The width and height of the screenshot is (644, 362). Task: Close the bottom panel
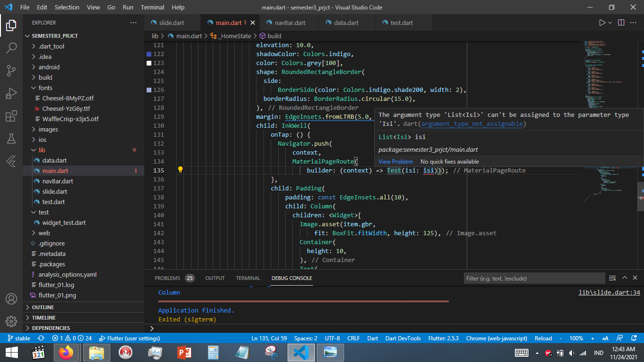click(635, 278)
